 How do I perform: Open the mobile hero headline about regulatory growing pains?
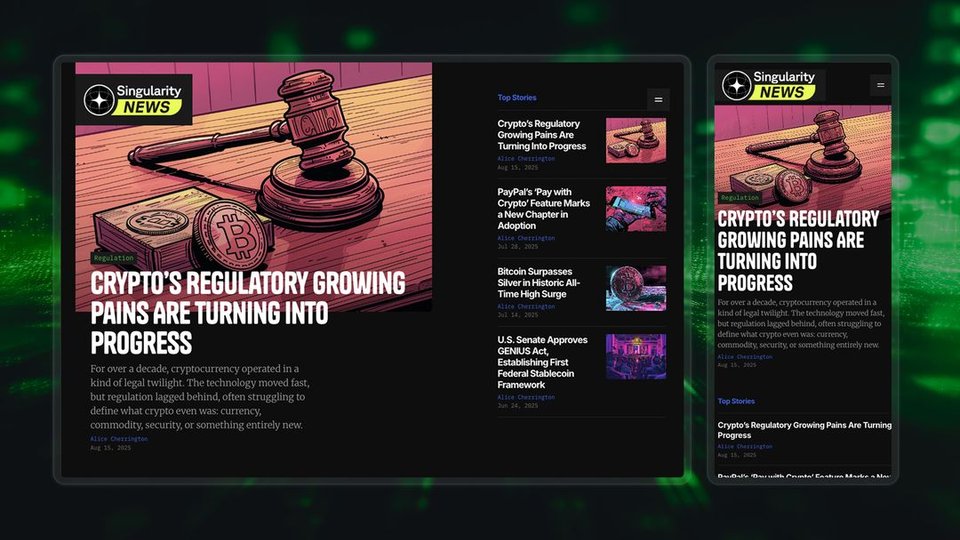(x=798, y=250)
